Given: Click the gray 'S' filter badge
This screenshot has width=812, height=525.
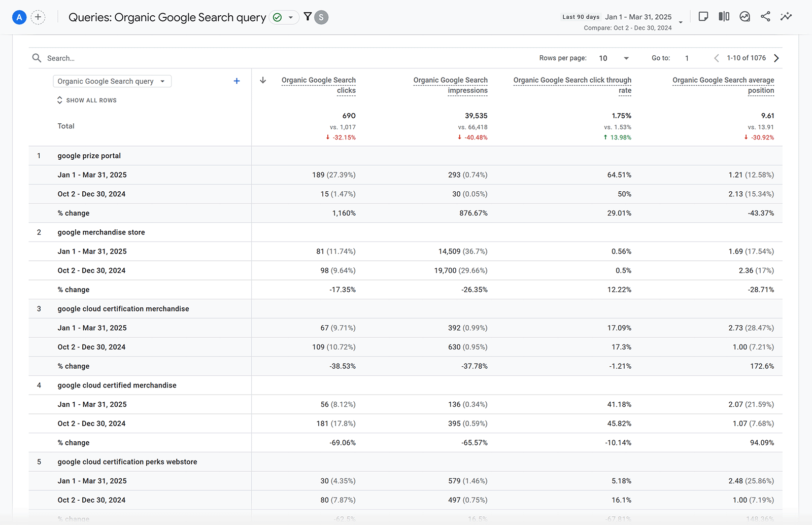Looking at the screenshot, I should tap(321, 17).
